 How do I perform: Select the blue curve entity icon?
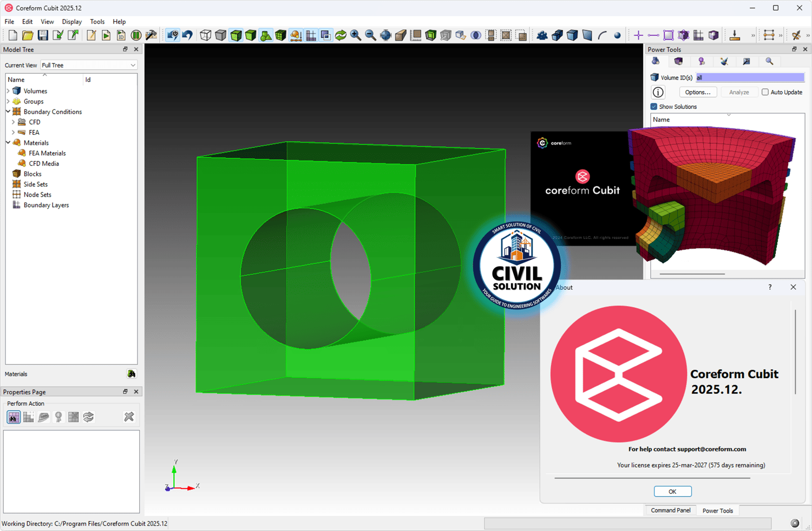pos(603,36)
